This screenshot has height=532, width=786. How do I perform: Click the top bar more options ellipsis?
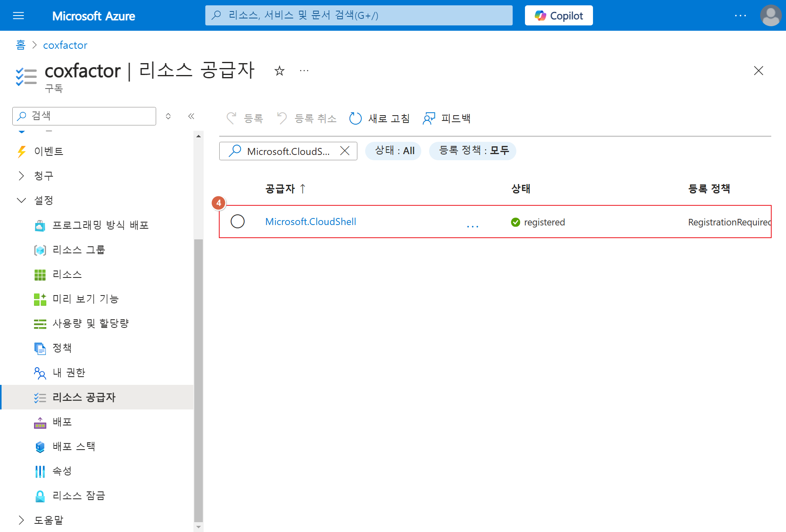[x=740, y=16]
